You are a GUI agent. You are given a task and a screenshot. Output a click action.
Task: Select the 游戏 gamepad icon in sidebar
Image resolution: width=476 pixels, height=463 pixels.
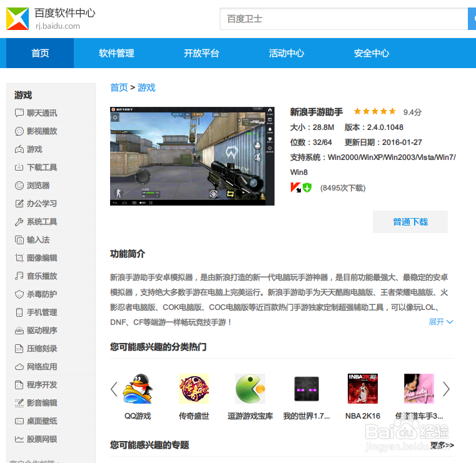tap(19, 149)
